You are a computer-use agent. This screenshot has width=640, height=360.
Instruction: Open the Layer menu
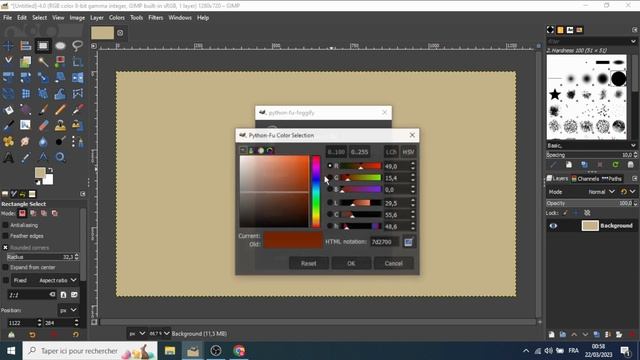pyautogui.click(x=97, y=18)
